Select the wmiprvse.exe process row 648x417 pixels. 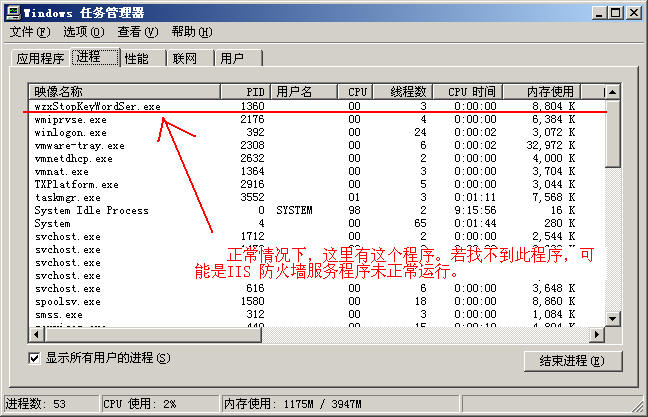coord(317,119)
